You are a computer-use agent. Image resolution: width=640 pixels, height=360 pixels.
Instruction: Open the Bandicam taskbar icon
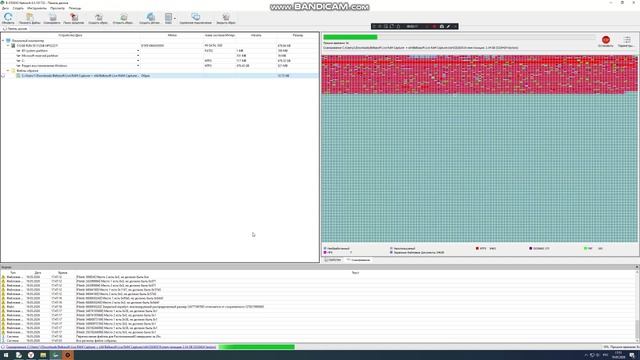click(68, 355)
